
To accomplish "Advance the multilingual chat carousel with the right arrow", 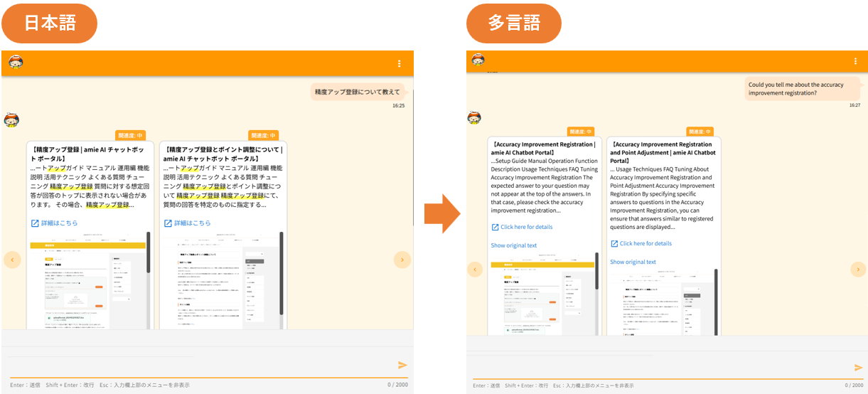I will coord(858,270).
